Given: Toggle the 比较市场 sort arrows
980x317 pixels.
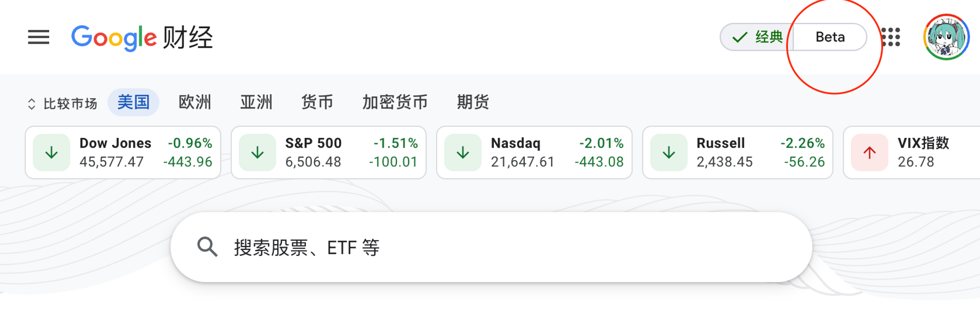Looking at the screenshot, I should pos(32,102).
